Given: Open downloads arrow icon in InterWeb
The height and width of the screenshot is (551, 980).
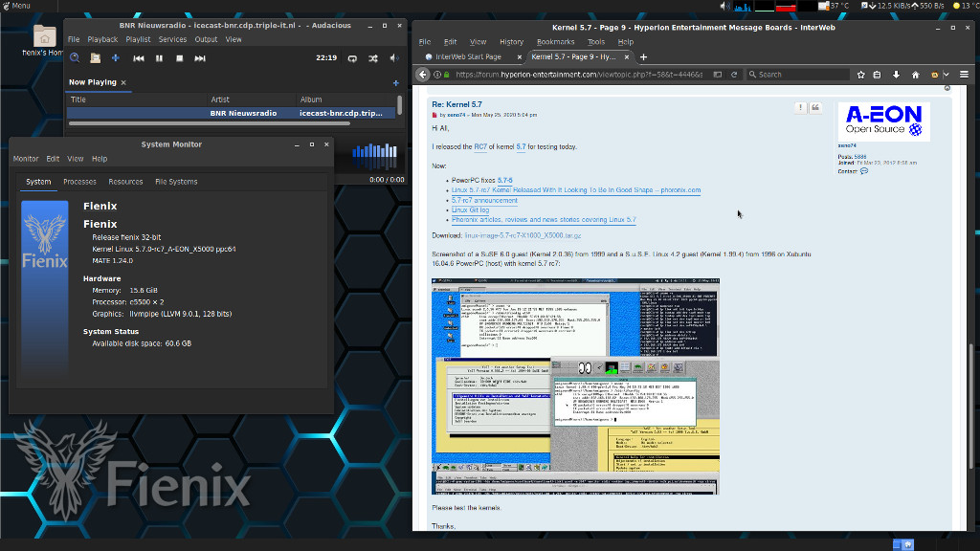Looking at the screenshot, I should pos(896,75).
